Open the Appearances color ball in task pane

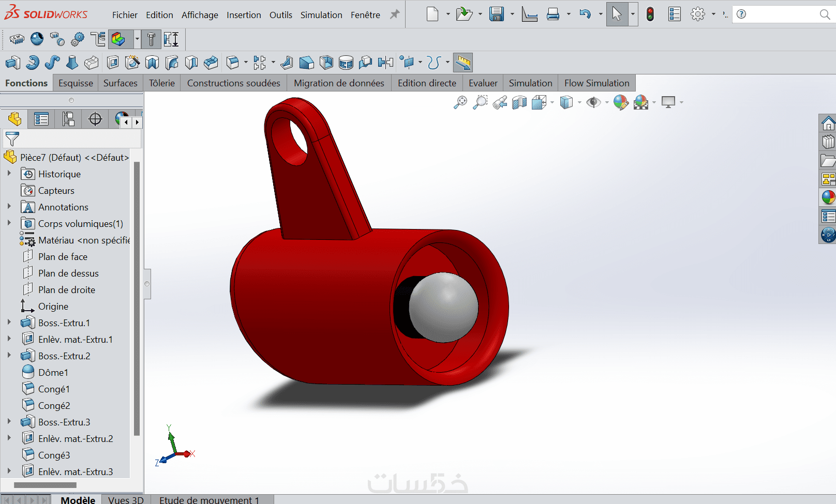click(x=828, y=198)
